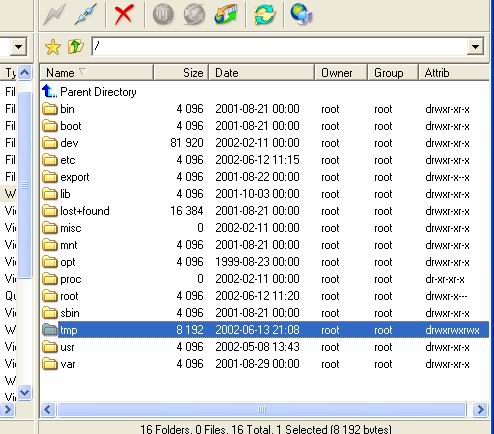The image size is (494, 434).
Task: Select the opt folder
Action: 265,262
